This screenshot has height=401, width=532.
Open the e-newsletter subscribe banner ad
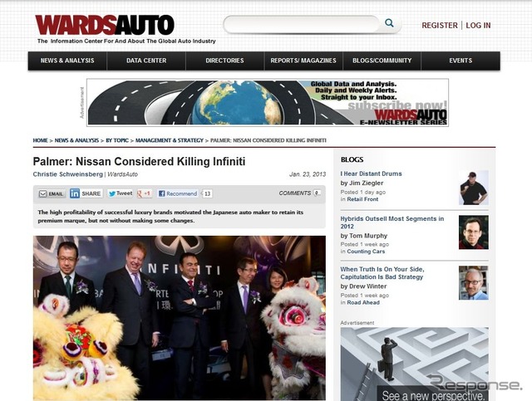click(268, 103)
